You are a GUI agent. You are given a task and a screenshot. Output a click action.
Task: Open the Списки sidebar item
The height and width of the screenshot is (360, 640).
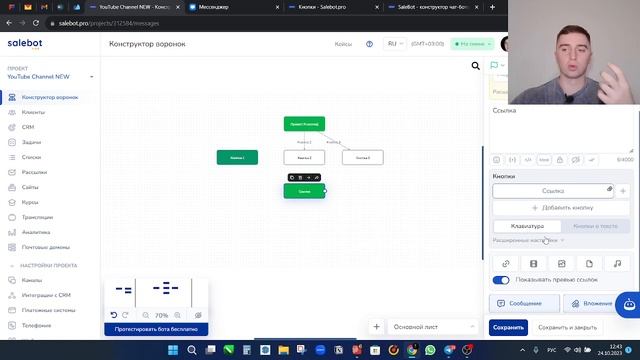coord(31,157)
